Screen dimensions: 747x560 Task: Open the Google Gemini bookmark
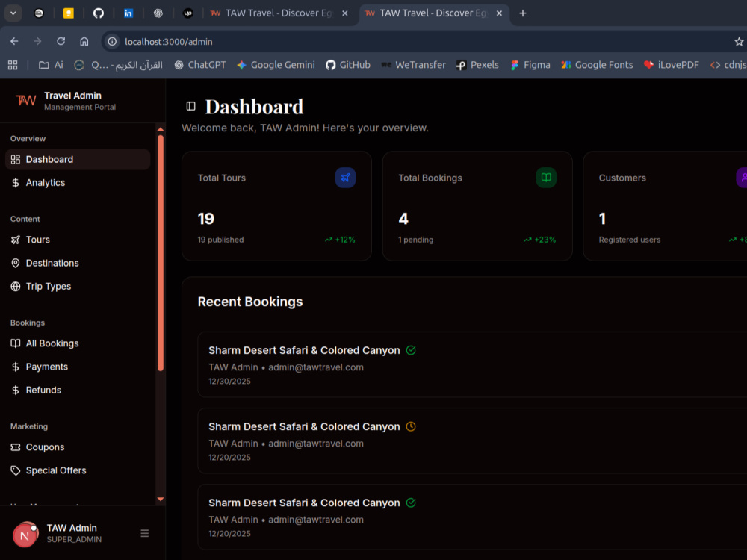click(x=276, y=65)
